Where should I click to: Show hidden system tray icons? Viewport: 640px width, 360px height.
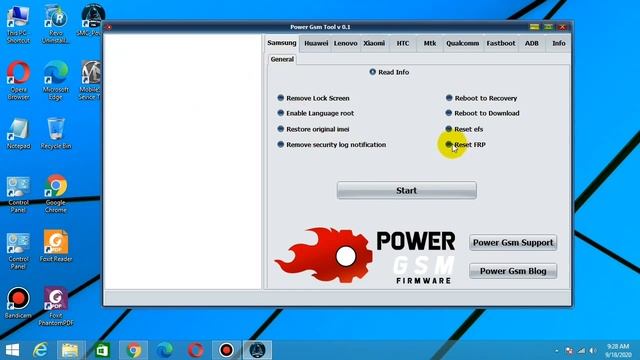click(x=557, y=351)
